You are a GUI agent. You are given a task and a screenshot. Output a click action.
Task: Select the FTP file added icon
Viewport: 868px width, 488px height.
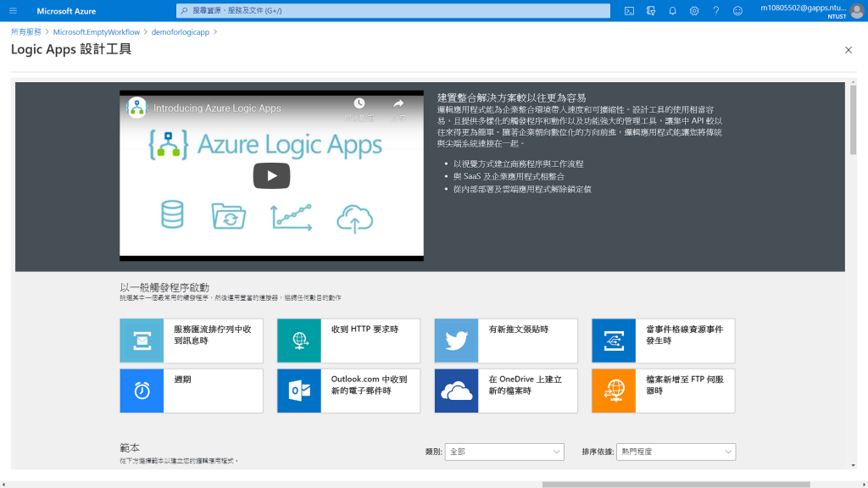[x=614, y=391]
